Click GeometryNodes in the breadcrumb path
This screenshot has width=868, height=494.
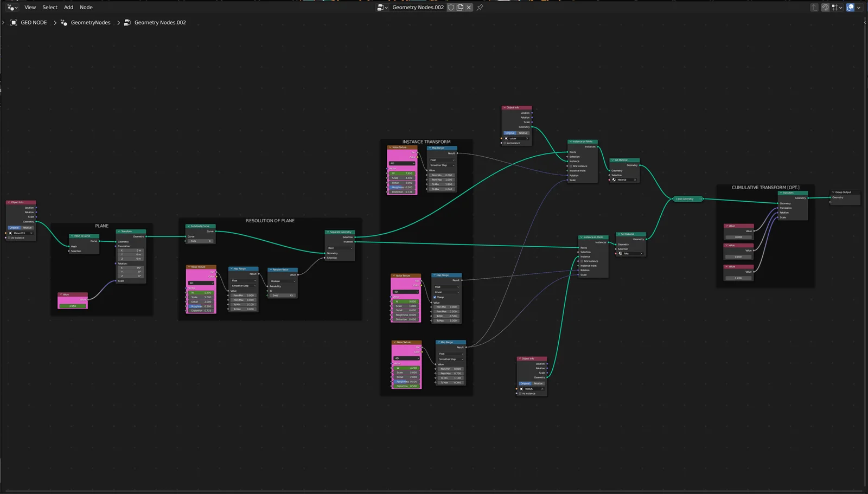pyautogui.click(x=90, y=22)
